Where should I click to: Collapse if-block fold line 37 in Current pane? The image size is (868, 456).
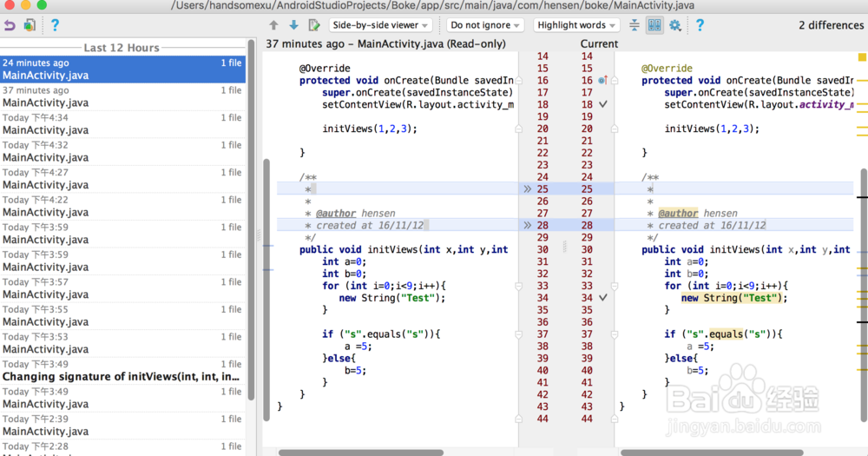[x=615, y=334]
